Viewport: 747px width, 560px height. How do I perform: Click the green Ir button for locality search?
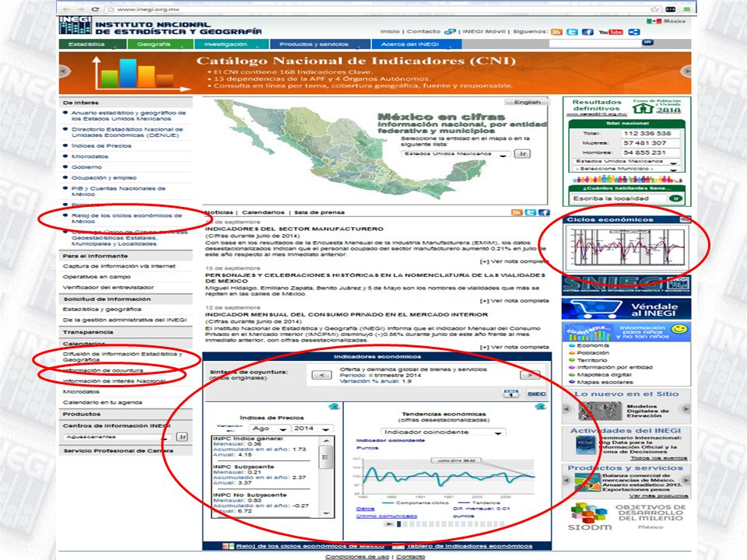pos(675,198)
